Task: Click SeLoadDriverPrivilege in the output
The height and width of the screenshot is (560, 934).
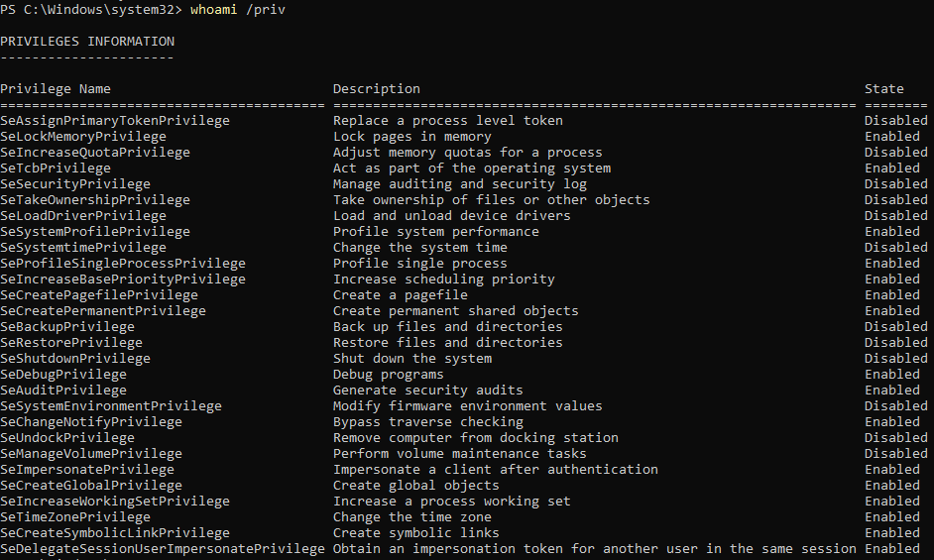Action: coord(83,216)
